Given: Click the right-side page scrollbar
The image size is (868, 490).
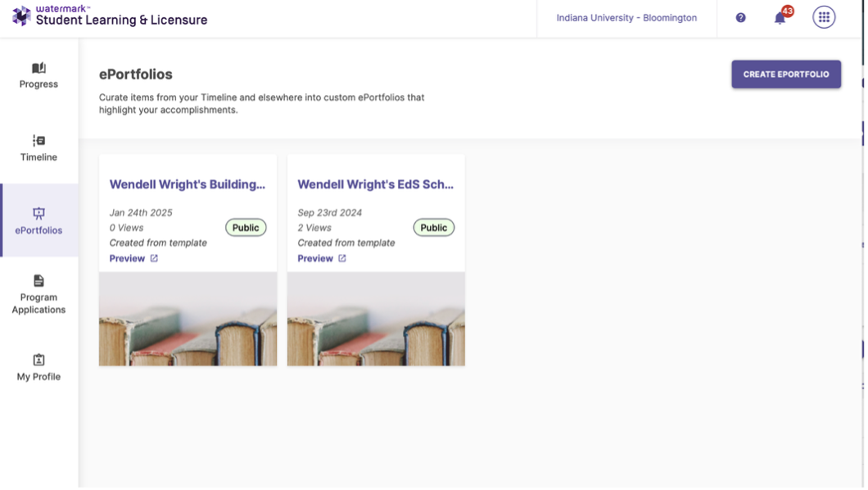Looking at the screenshot, I should point(862,246).
